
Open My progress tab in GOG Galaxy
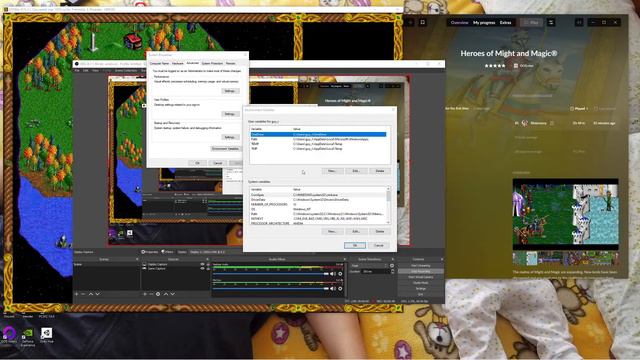[x=484, y=22]
